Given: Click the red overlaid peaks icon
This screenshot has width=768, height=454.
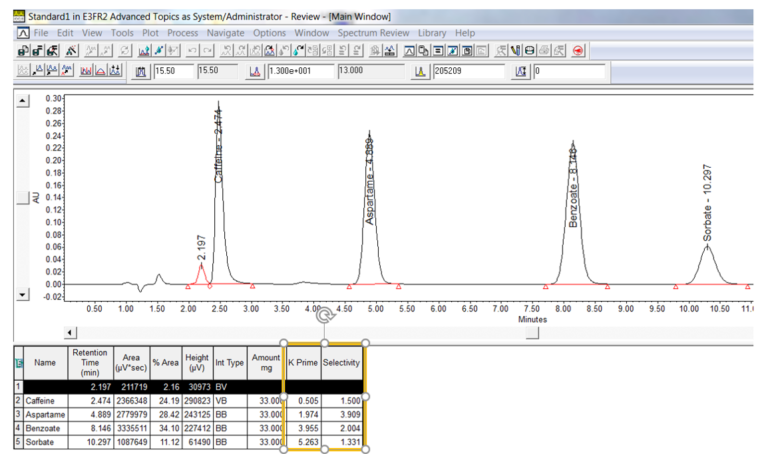Looking at the screenshot, I should pyautogui.click(x=85, y=71).
